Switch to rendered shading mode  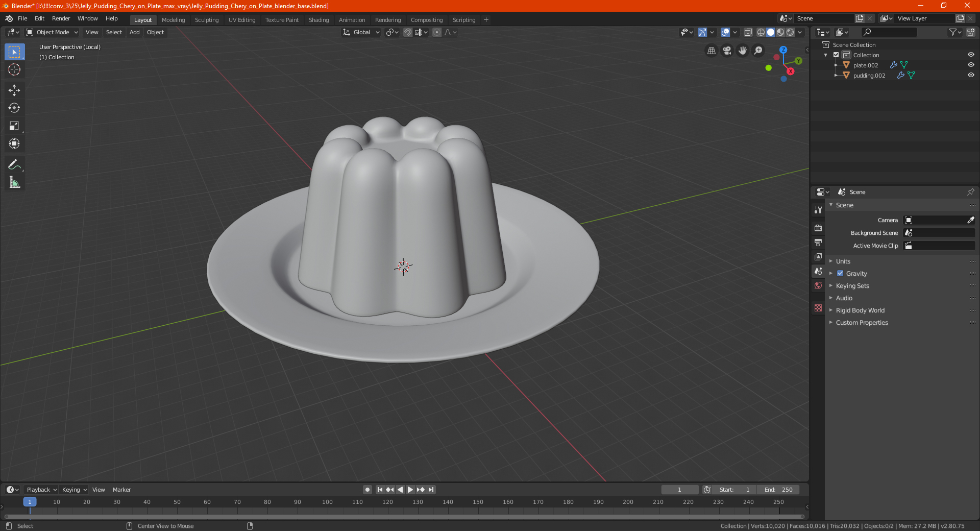(x=790, y=32)
